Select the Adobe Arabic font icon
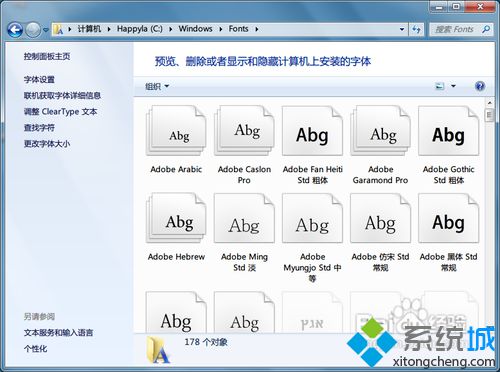The height and width of the screenshot is (372, 500). 176,131
